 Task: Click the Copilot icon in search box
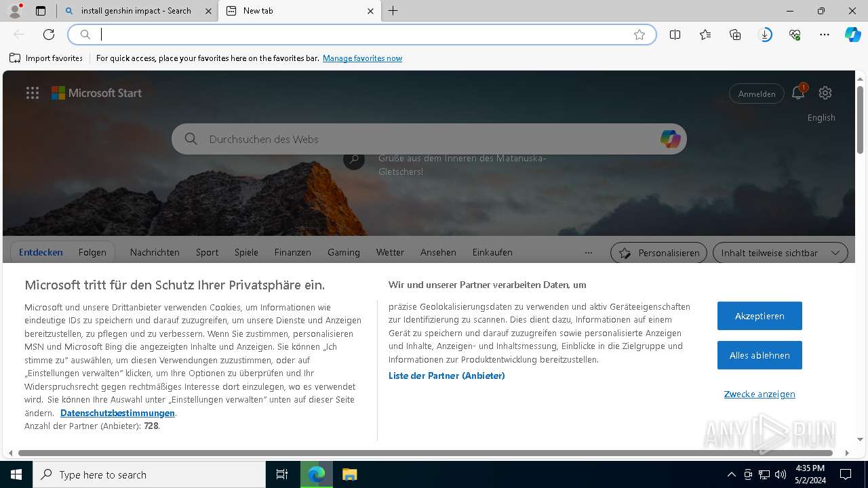pyautogui.click(x=670, y=139)
